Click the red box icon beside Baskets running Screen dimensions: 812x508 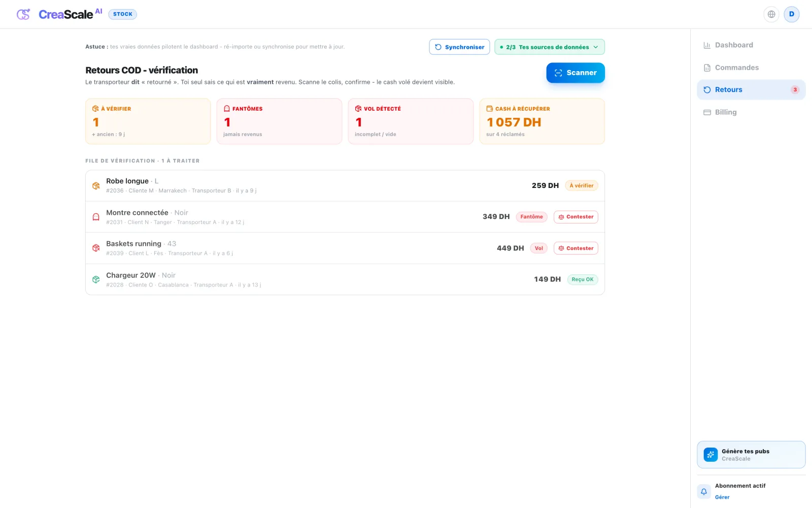pos(96,248)
